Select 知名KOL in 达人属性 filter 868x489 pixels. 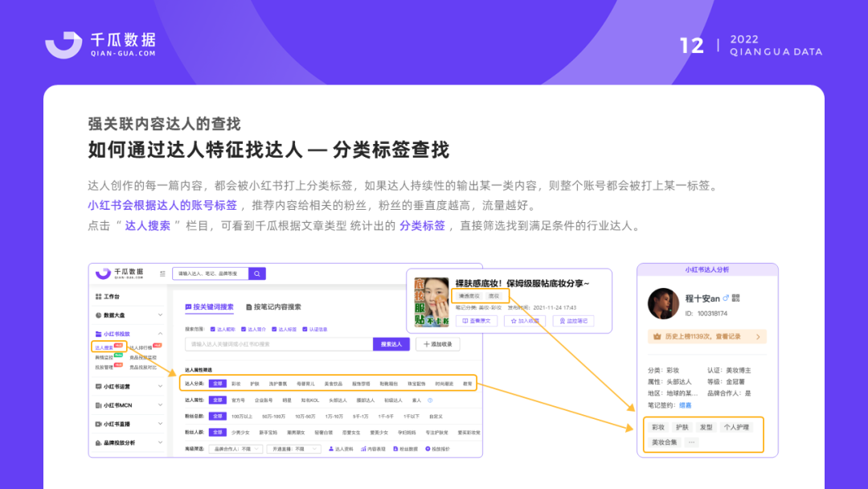coord(310,401)
